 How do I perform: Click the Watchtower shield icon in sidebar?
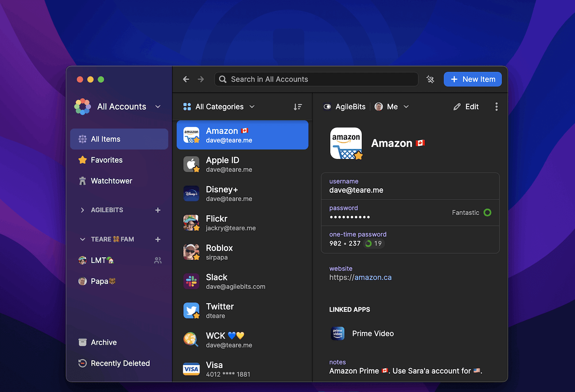82,181
